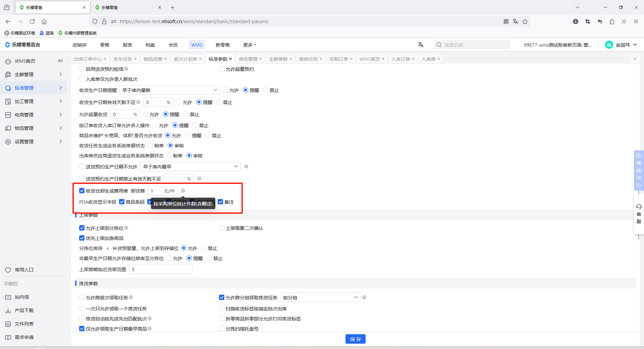Switch to the 角色管理 tab

(248, 59)
